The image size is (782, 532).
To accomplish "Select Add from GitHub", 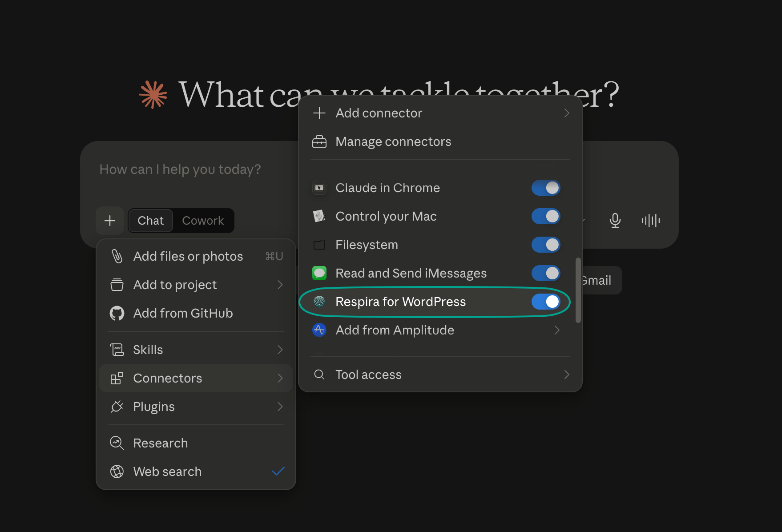I will [x=196, y=313].
